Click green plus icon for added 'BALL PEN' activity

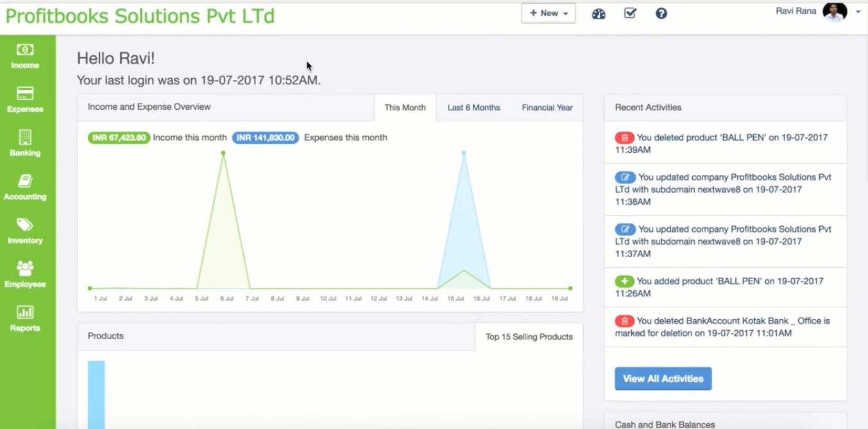[624, 281]
